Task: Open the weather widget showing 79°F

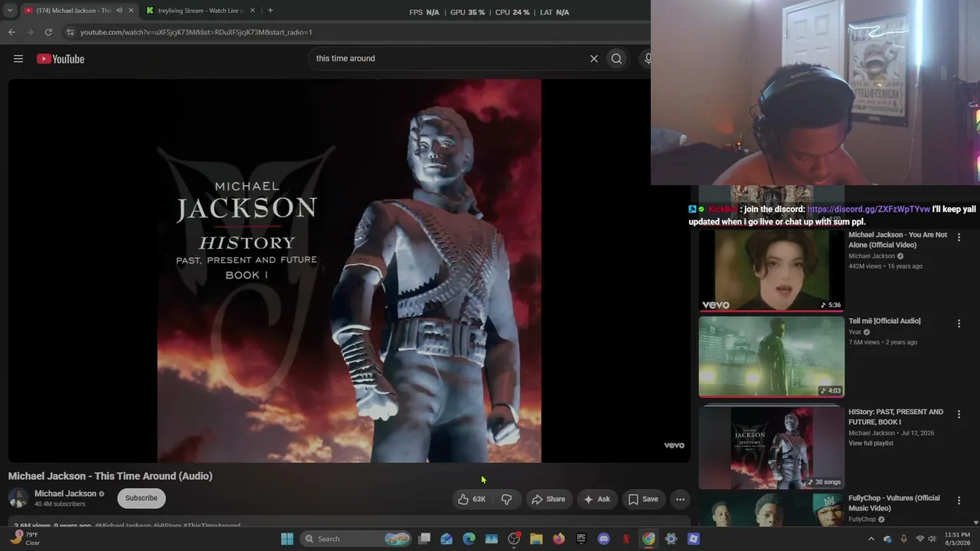Action: [24, 539]
